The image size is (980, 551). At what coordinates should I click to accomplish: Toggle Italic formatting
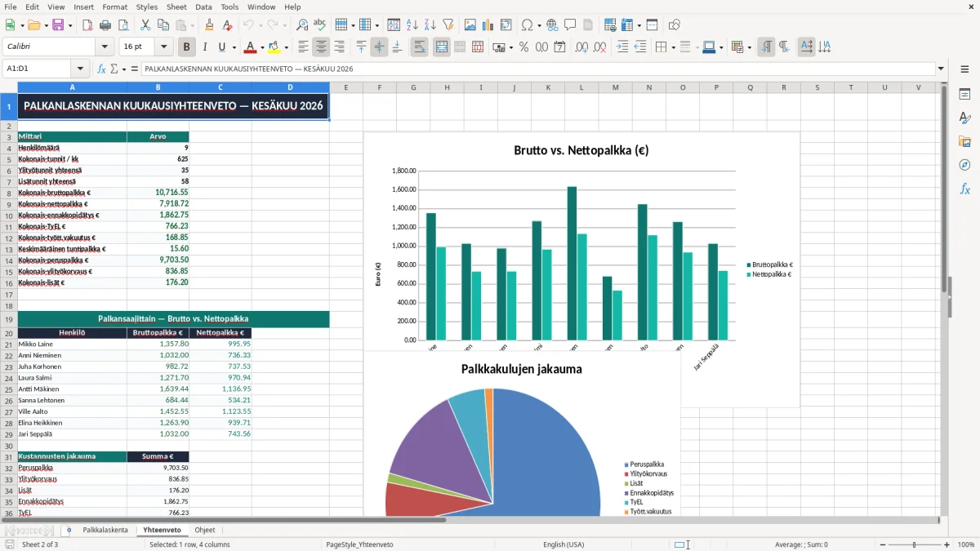[x=204, y=47]
